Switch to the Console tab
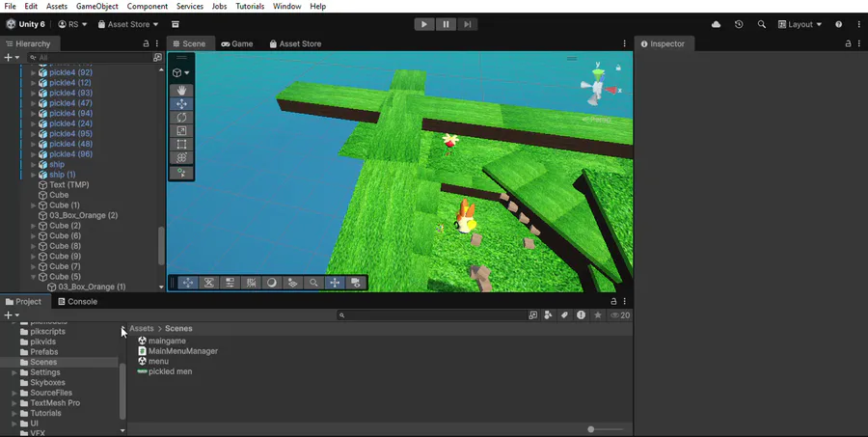This screenshot has height=437, width=868. [77, 301]
